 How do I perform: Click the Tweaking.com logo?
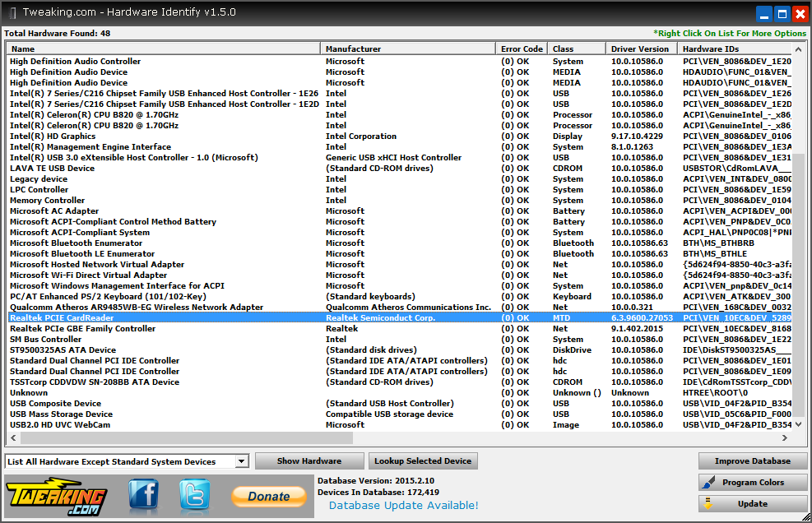tap(56, 496)
